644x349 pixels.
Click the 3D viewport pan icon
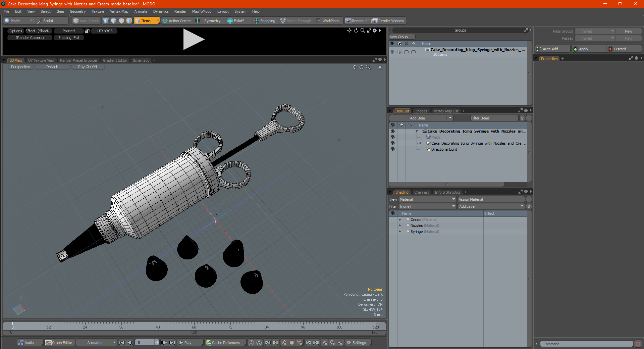click(x=355, y=67)
